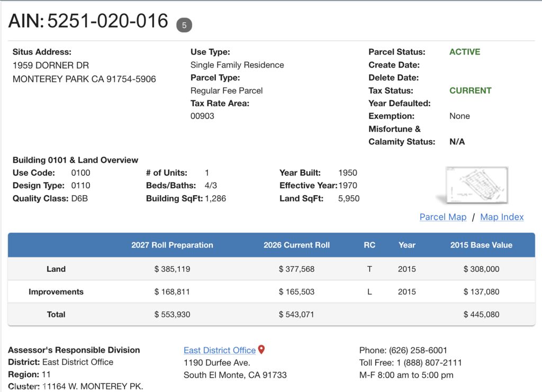Click the Total base value $ 445,080
This screenshot has width=542, height=392.
481,315
